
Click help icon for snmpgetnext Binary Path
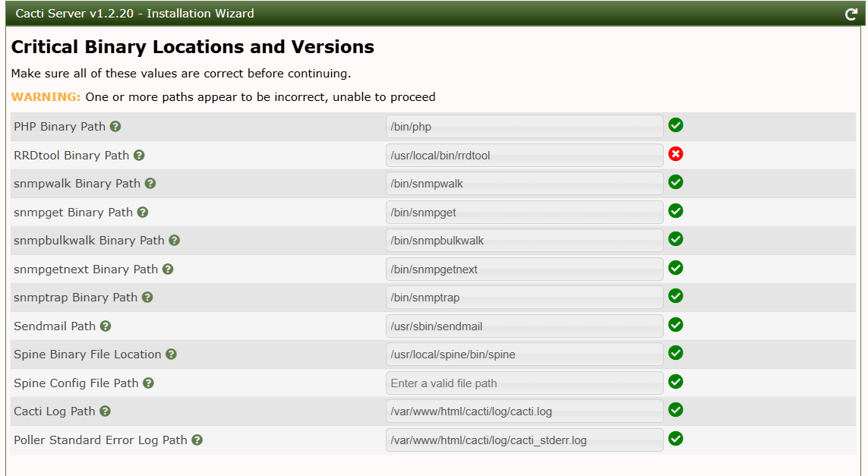[x=168, y=270]
